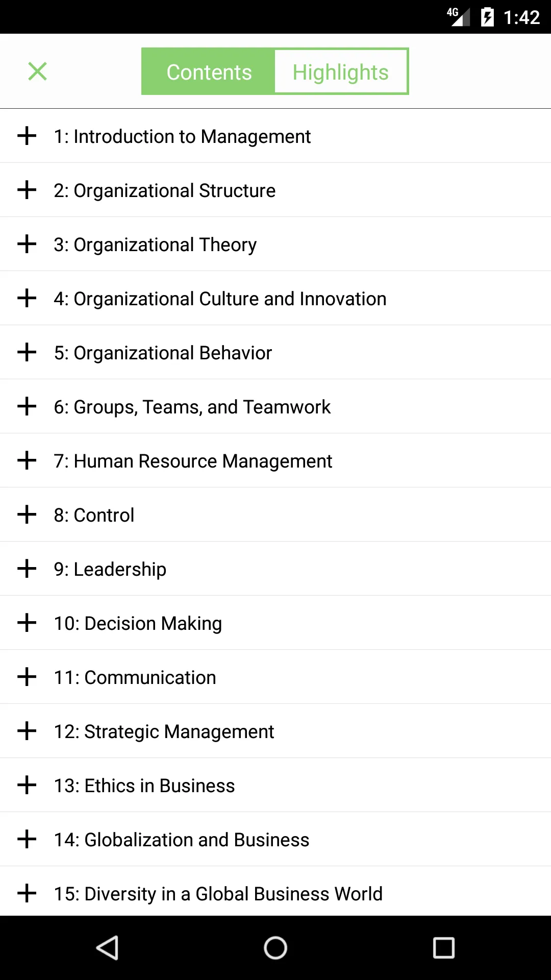Open chapter 12: Strategic Management title
The height and width of the screenshot is (980, 551).
[x=164, y=732]
